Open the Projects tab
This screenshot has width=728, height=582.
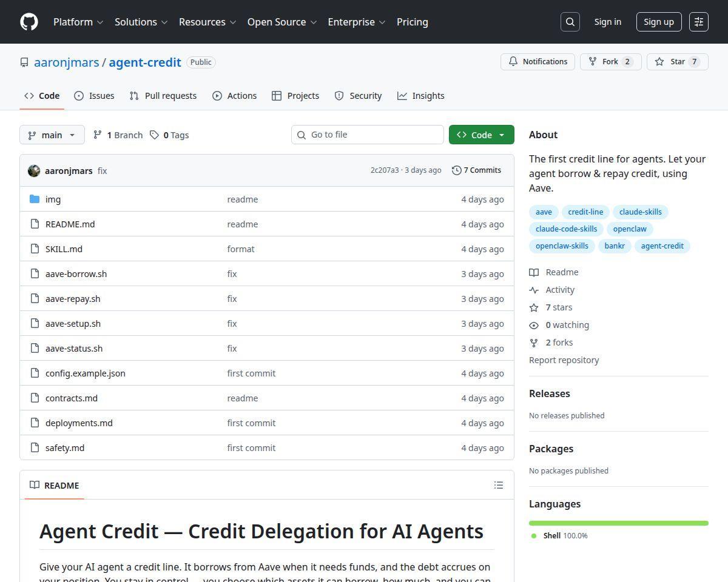pos(295,96)
